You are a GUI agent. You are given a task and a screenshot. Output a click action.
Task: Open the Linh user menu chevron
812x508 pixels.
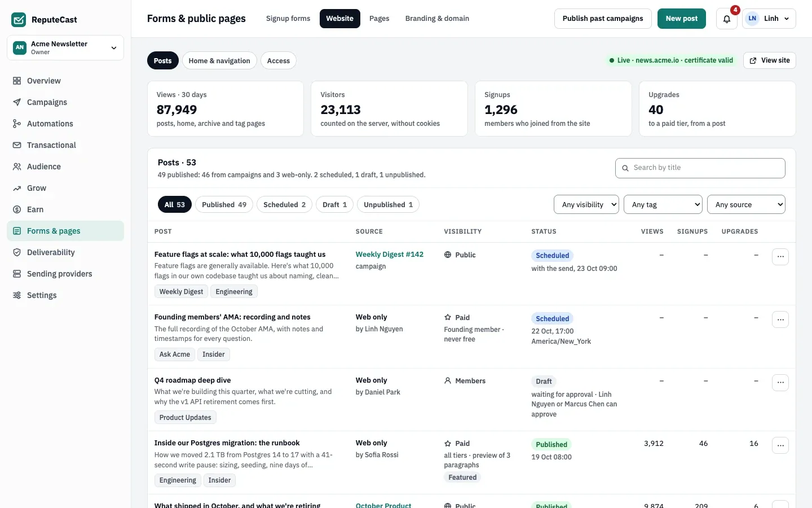pos(787,19)
